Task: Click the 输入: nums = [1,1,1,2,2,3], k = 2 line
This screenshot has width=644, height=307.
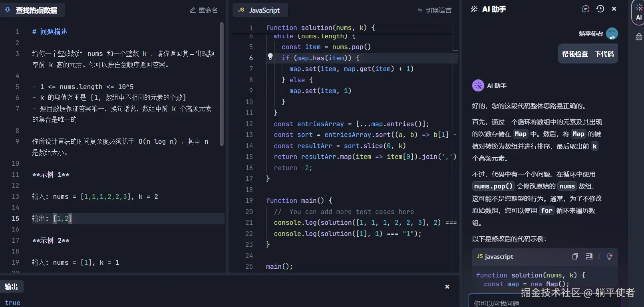Action: click(95, 196)
